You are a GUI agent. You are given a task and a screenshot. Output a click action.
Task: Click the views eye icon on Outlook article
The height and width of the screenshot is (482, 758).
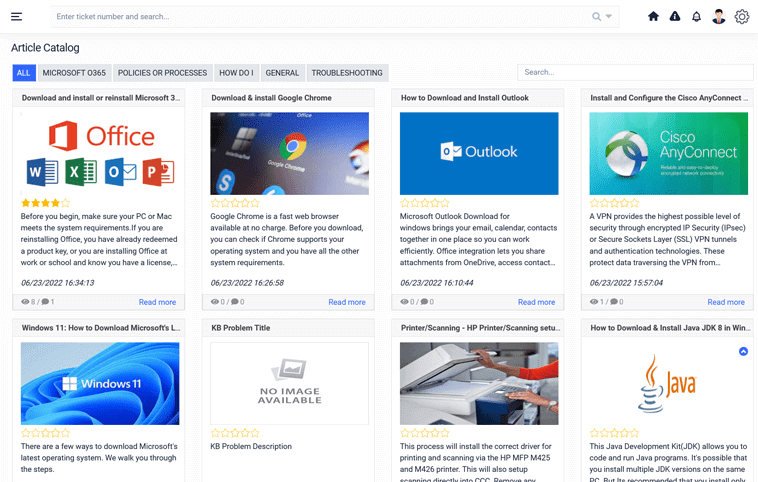404,302
